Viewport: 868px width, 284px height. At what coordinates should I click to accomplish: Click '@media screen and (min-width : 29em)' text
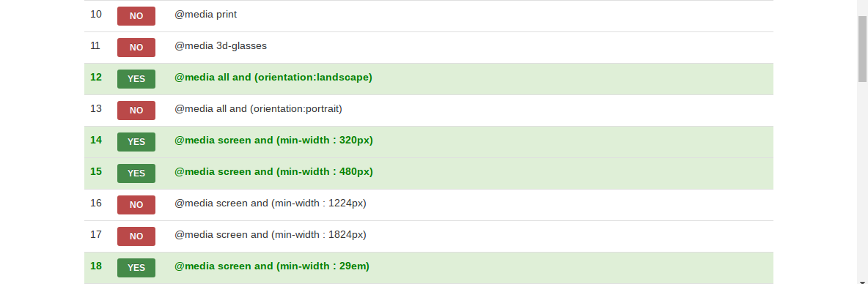pyautogui.click(x=272, y=266)
